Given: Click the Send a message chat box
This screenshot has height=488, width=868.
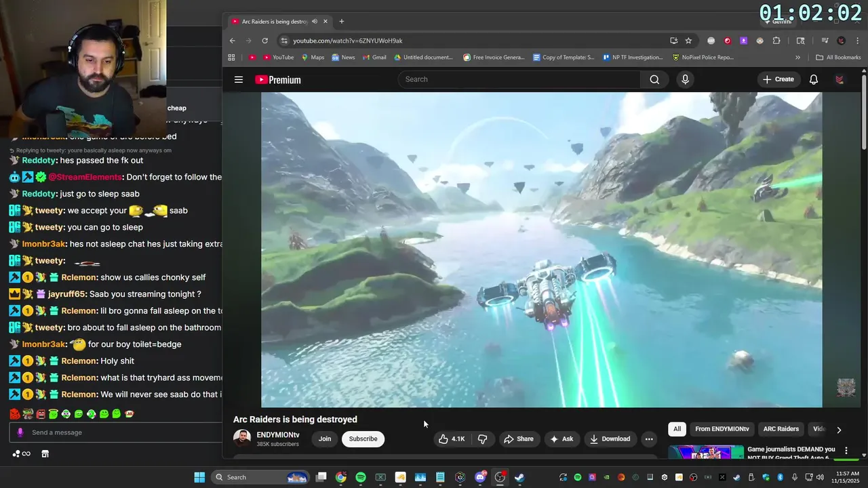Looking at the screenshot, I should (115, 432).
